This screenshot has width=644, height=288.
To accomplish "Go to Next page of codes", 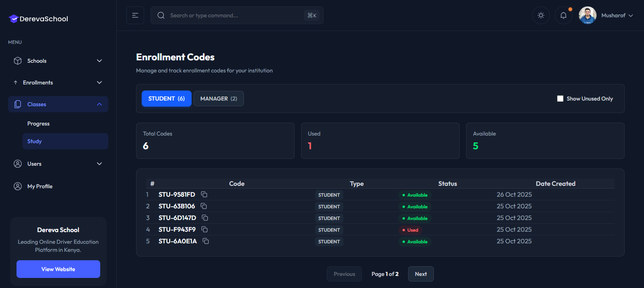I will [x=421, y=274].
